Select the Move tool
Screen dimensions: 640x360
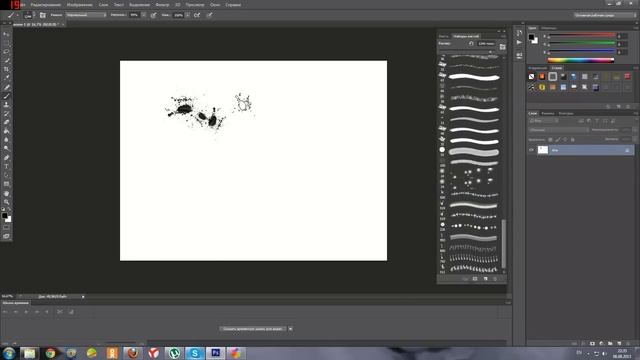[6, 34]
